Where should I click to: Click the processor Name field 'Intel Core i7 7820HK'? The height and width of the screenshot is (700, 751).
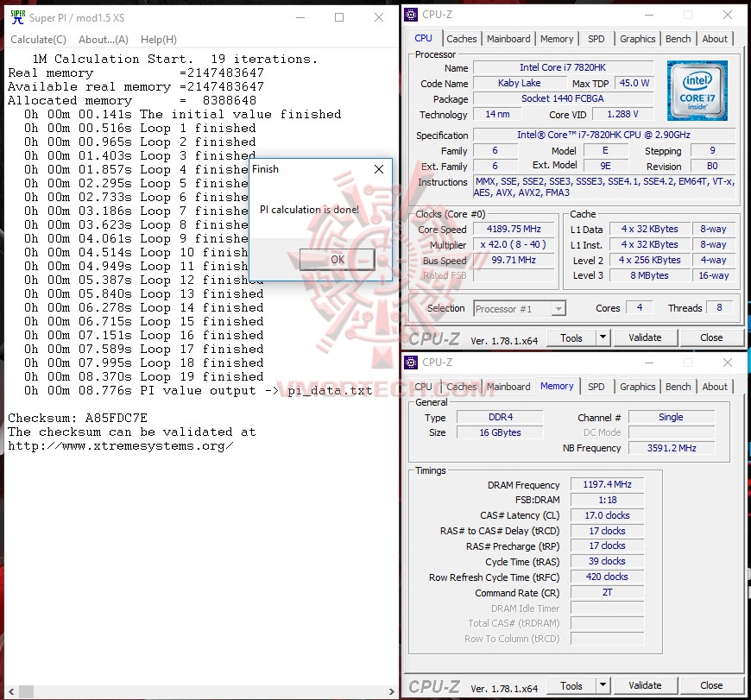click(563, 67)
